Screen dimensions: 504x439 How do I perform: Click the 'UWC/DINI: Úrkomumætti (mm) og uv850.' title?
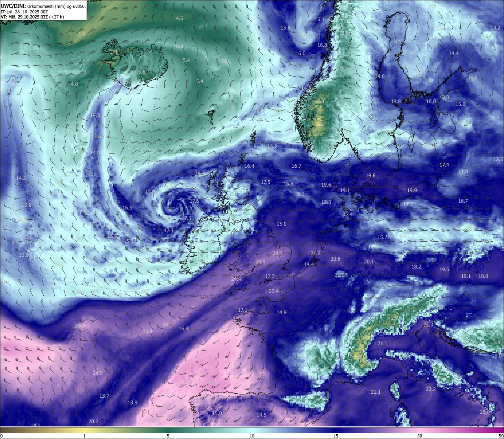[43, 6]
